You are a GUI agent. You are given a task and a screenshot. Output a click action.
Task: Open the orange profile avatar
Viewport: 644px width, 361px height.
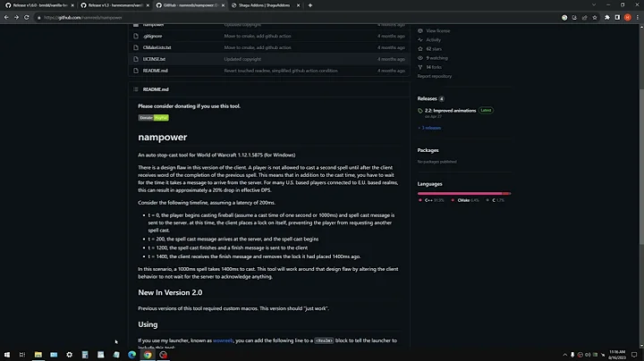pos(628,18)
